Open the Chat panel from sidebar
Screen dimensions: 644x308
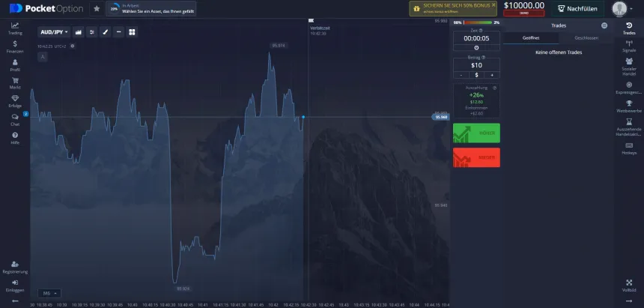(15, 119)
